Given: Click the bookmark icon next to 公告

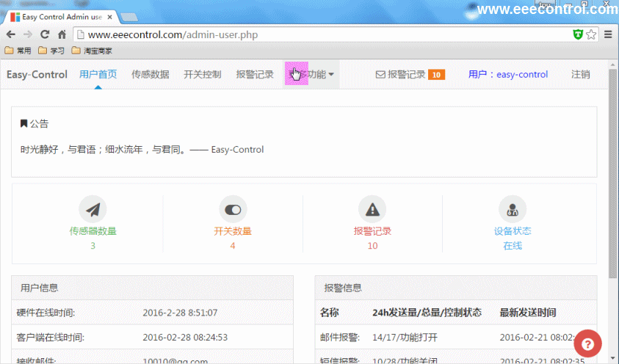Looking at the screenshot, I should point(23,123).
